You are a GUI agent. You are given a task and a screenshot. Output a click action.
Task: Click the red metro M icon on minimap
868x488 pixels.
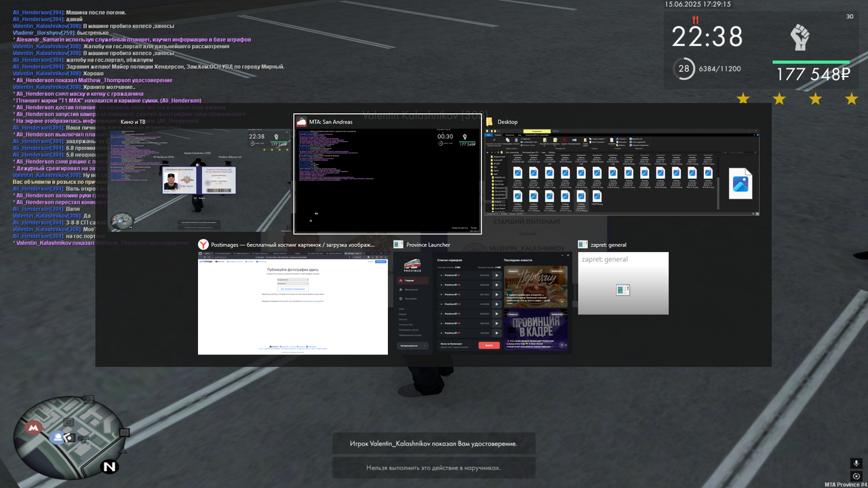[33, 428]
